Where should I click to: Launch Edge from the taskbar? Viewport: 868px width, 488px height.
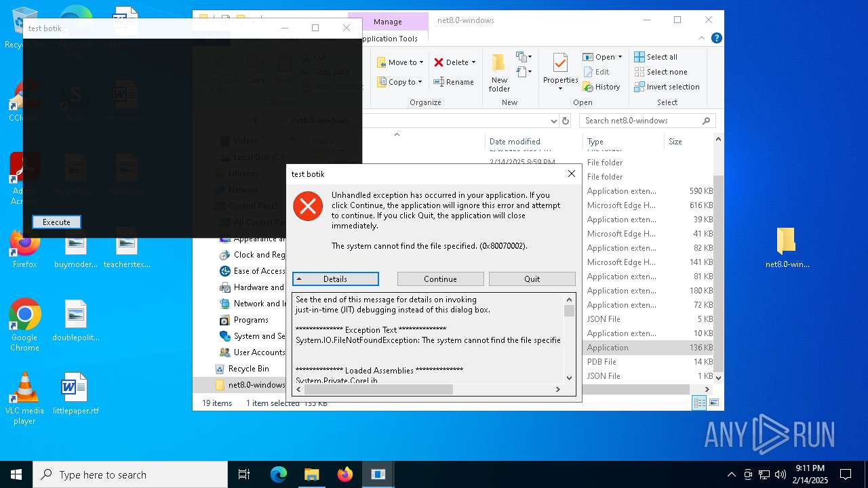(278, 474)
